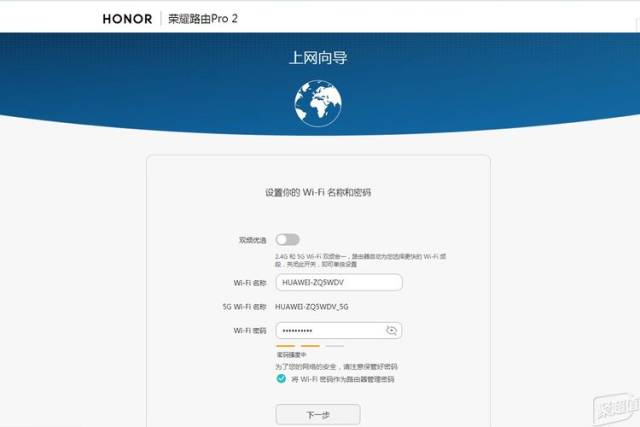Uncheck use Wi-Fi password as router admin password
This screenshot has height=427, width=640.
tap(281, 379)
